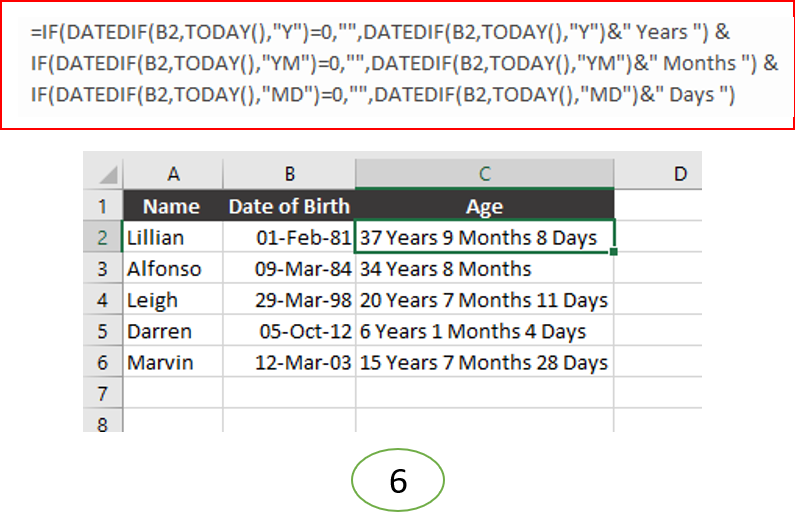
Task: Select column B header
Action: 290,174
